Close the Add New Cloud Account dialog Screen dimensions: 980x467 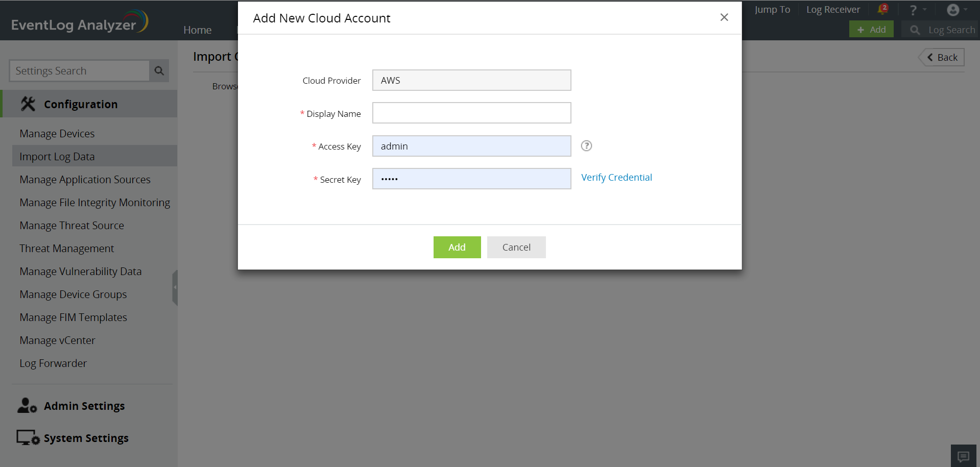tap(724, 17)
